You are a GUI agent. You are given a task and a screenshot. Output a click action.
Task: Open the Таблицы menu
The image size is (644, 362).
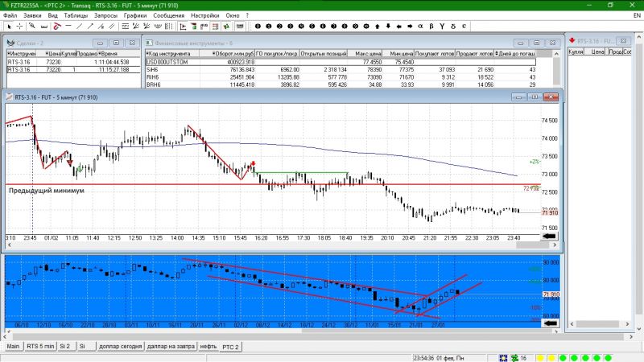pos(76,15)
